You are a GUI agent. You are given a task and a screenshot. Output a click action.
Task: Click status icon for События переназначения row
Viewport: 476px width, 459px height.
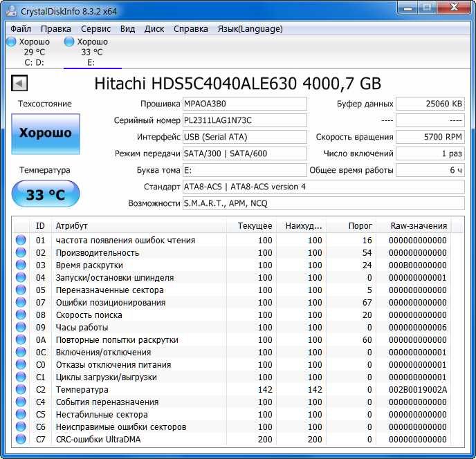tap(21, 402)
